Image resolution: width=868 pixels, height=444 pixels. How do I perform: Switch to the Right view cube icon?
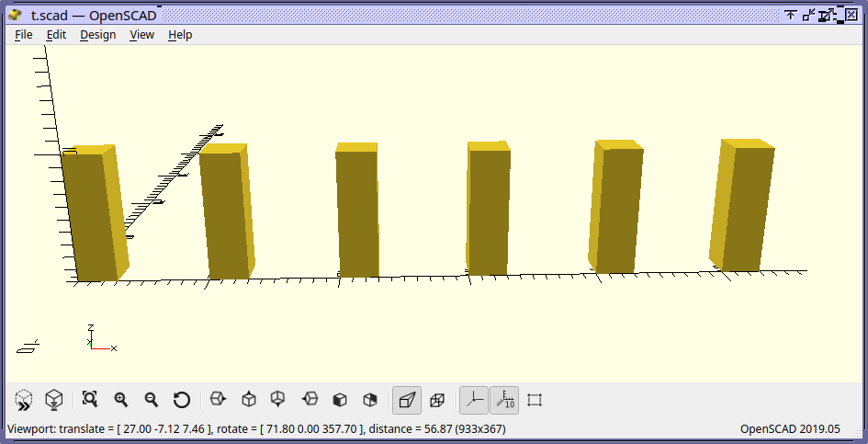point(218,399)
